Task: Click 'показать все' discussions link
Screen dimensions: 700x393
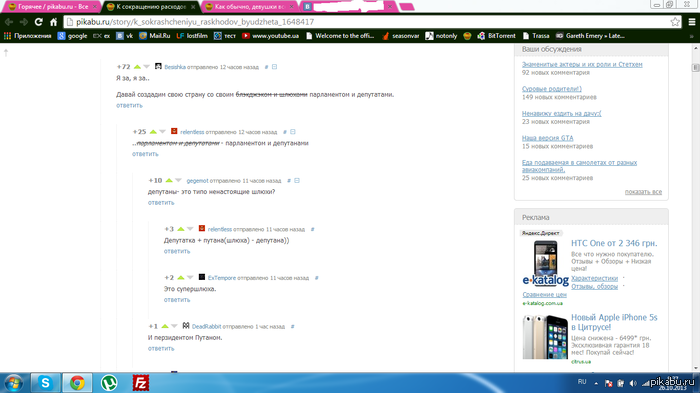Action: click(643, 192)
